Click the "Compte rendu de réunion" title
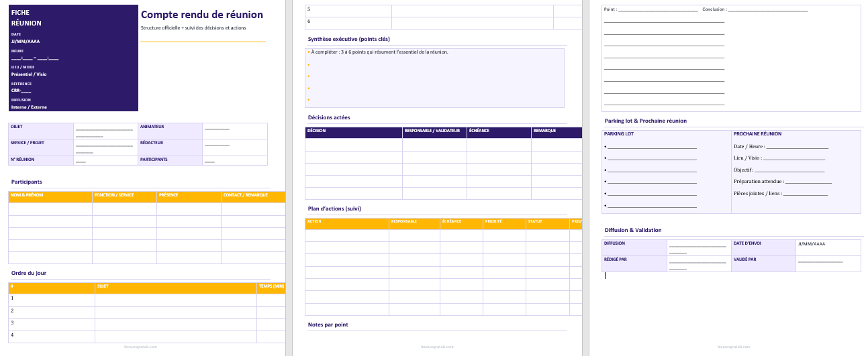This screenshot has width=868, height=356. tap(201, 15)
